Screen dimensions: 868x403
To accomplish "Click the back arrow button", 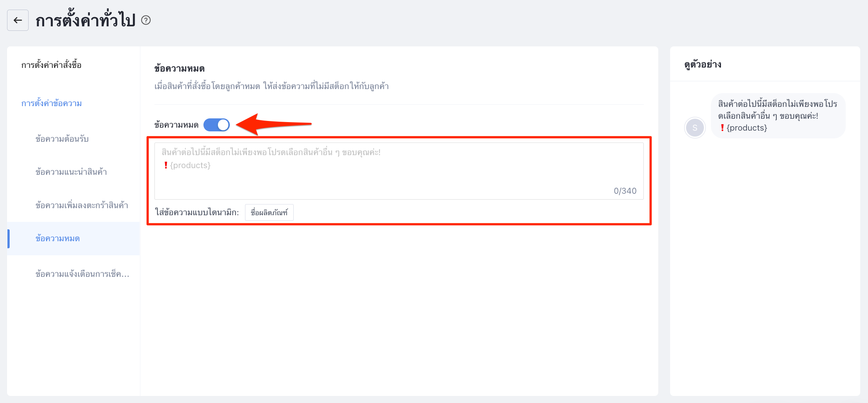I will click(x=18, y=20).
